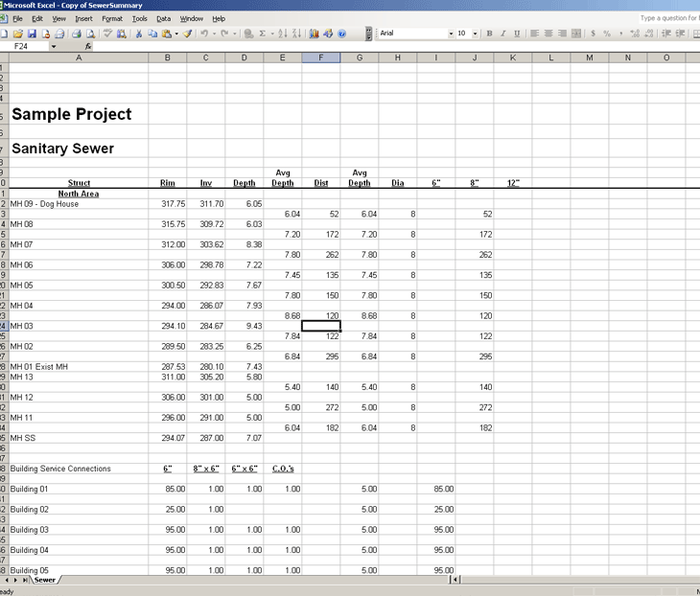
Task: Expand the Name Box dropdown arrow
Action: [53, 46]
